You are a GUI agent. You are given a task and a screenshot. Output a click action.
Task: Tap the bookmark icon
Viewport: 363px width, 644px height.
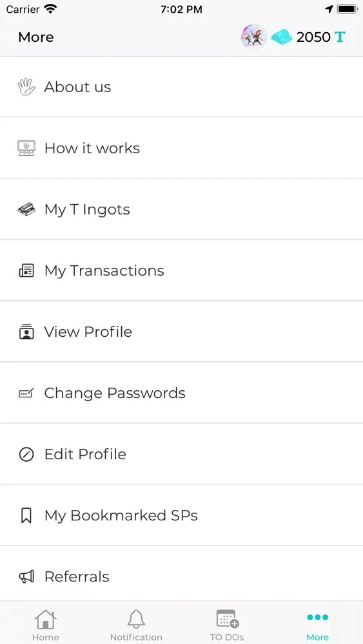click(26, 515)
